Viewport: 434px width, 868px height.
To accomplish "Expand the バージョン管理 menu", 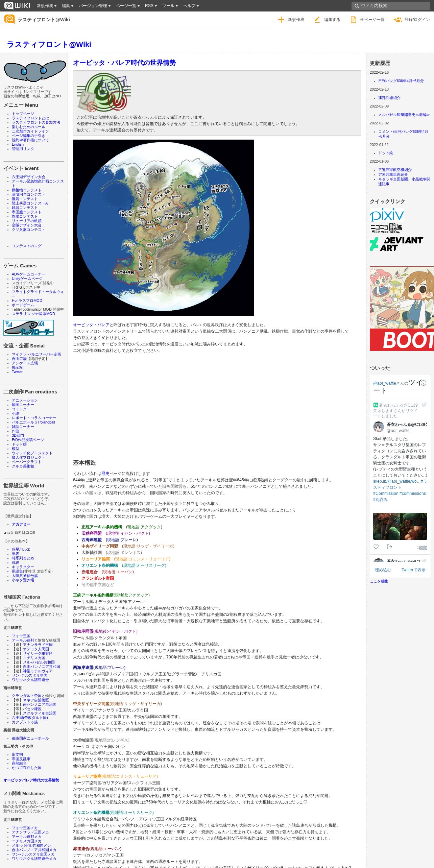I will 94,6.
